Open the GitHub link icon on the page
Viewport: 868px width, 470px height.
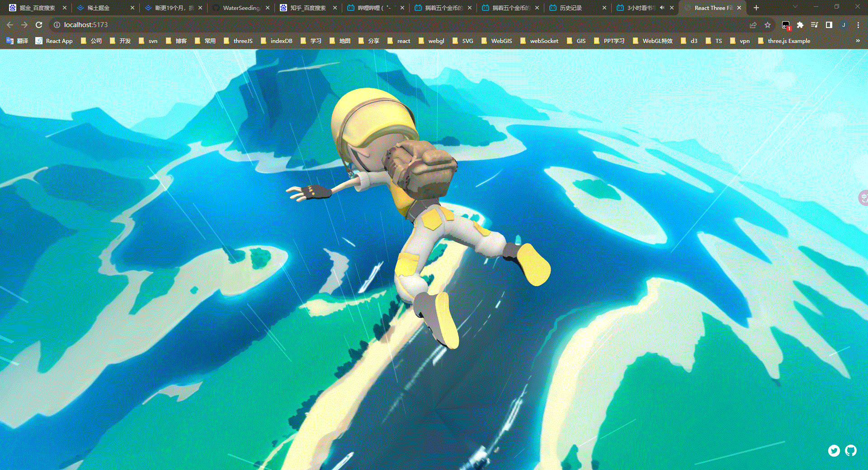[851, 451]
